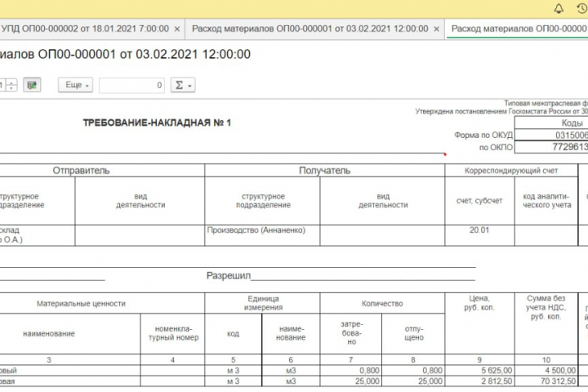Viewport: 588px width, 392px height.
Task: Close Расход материалов 12:00:00 tab
Action: click(436, 29)
